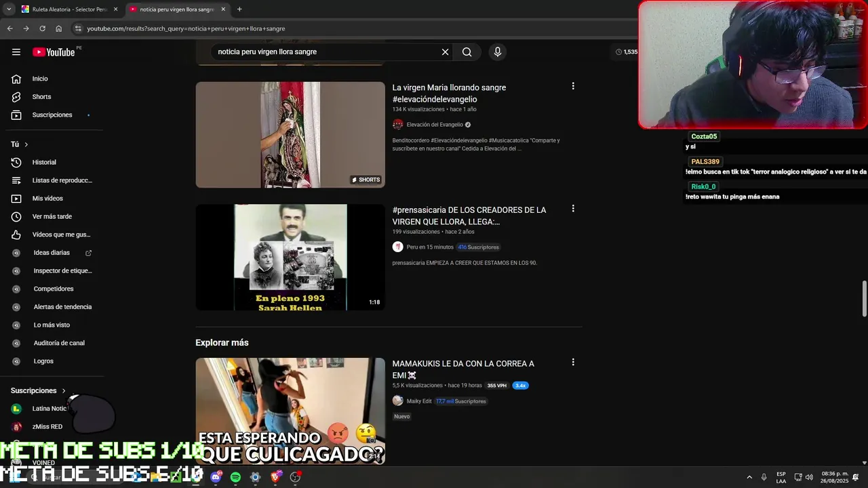Select the noticia peru virgen tab
The width and height of the screenshot is (868, 488).
pos(176,9)
